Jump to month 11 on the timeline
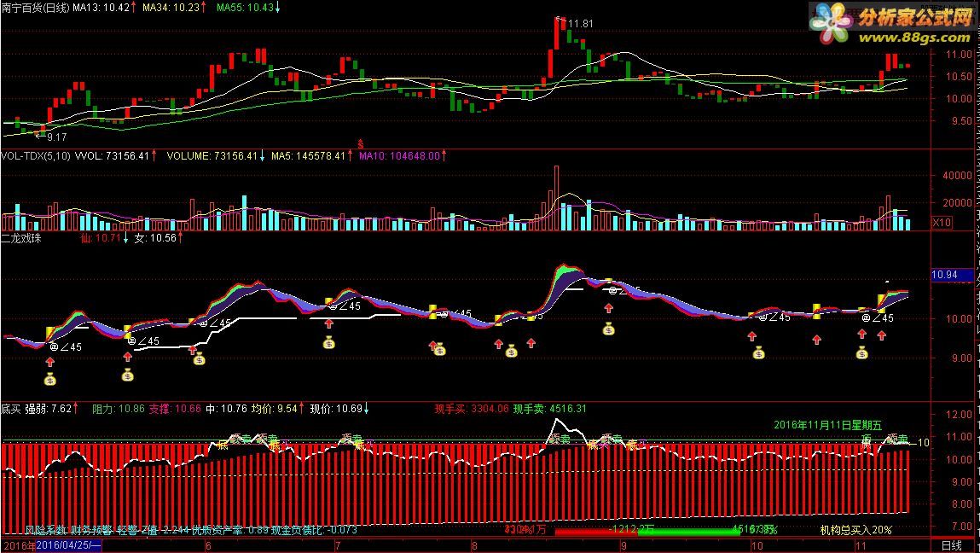 [861, 545]
